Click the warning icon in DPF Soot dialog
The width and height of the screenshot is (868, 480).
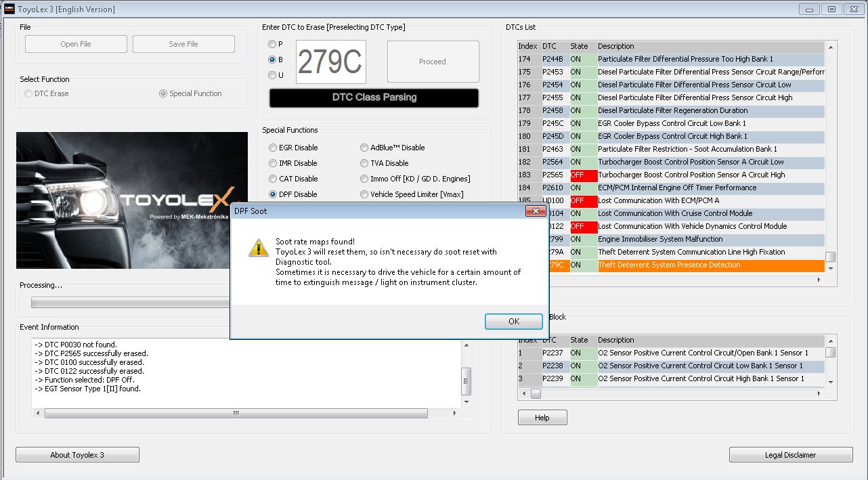tap(258, 248)
